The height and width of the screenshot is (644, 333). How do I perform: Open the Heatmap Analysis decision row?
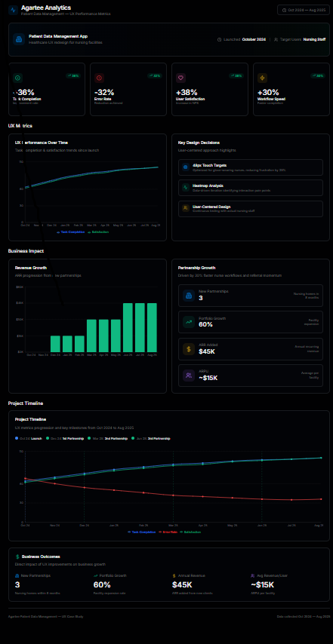pos(251,187)
